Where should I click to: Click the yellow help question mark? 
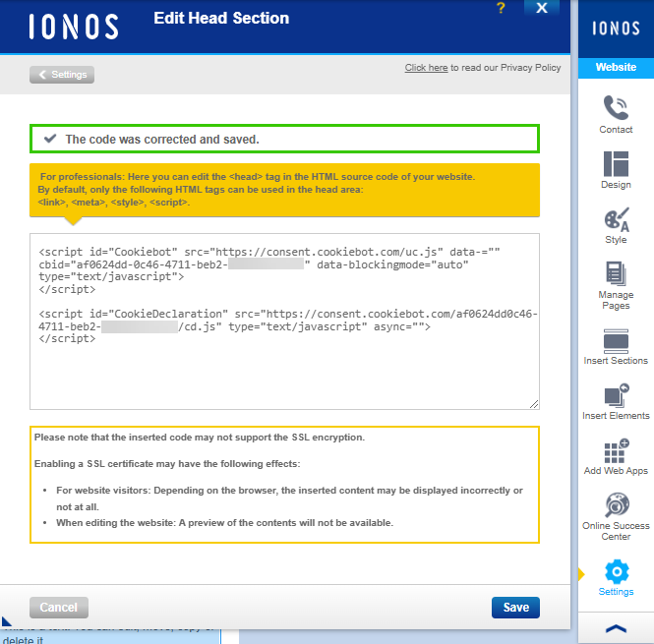click(x=501, y=9)
